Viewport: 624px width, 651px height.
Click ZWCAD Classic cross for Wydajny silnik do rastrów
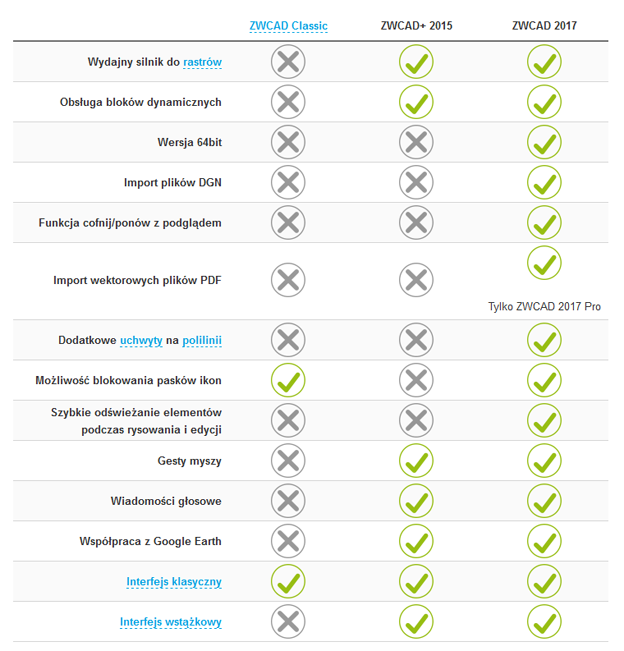288,62
